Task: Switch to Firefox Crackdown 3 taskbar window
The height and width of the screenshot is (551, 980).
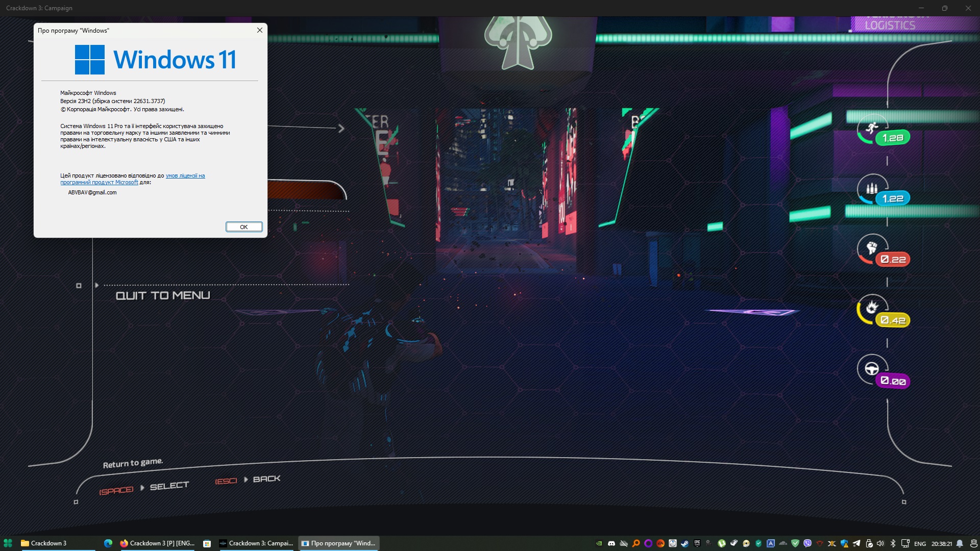Action: coord(157,543)
